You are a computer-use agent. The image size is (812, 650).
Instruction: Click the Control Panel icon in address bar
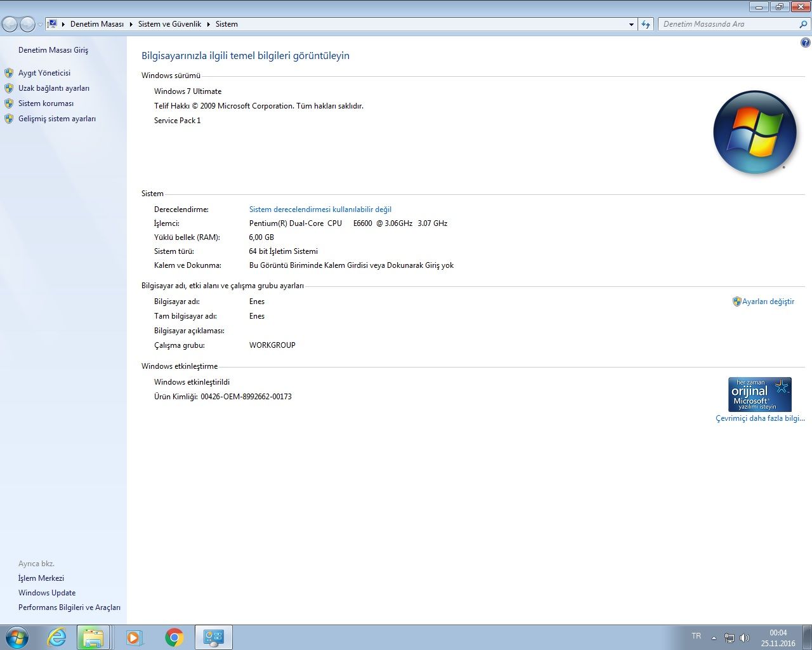pyautogui.click(x=53, y=24)
